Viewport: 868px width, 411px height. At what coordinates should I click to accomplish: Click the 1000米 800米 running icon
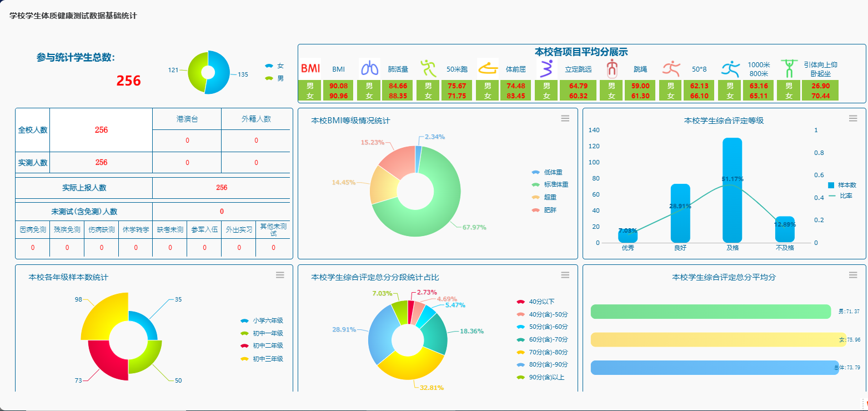click(x=730, y=69)
